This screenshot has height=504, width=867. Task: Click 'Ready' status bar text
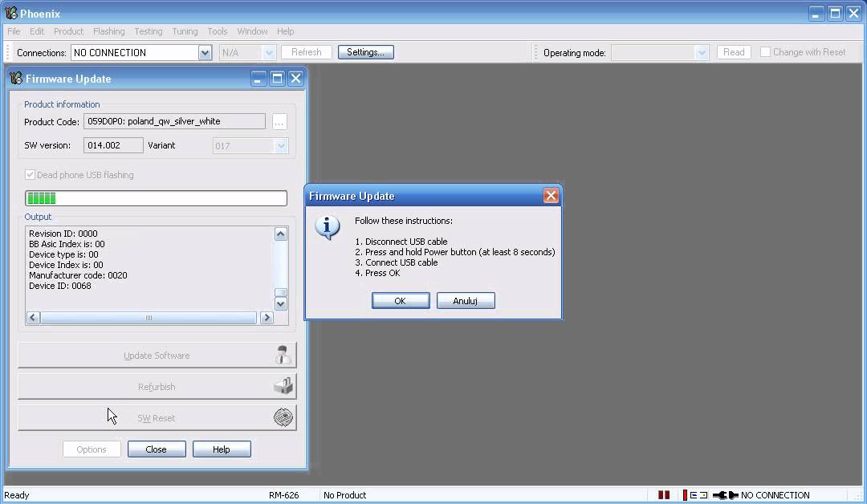point(17,495)
